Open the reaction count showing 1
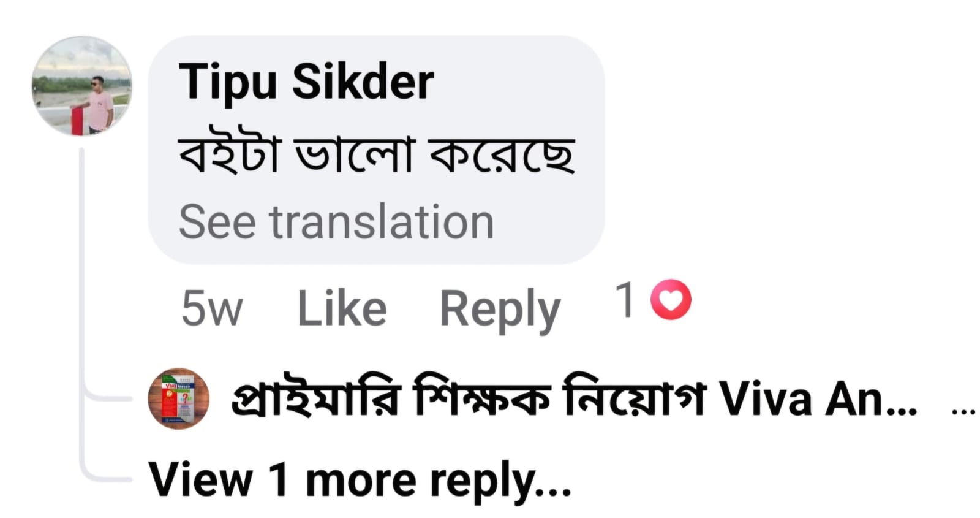The image size is (980, 518). click(625, 300)
